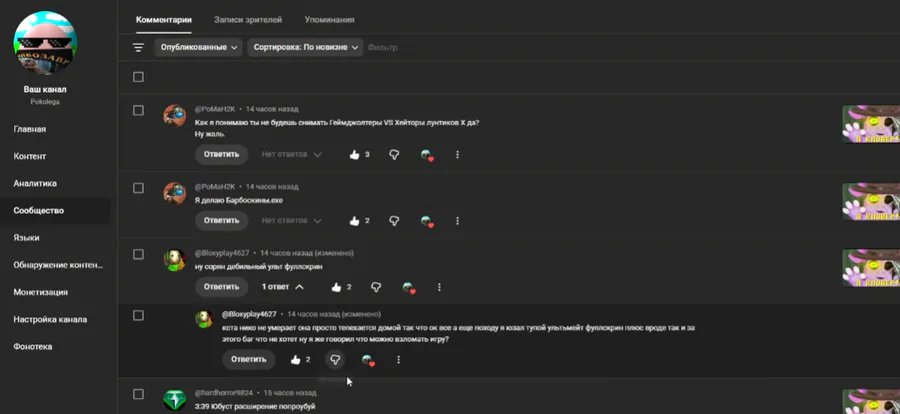Like the 'ну сорян дебильный ульт' comment

point(336,287)
